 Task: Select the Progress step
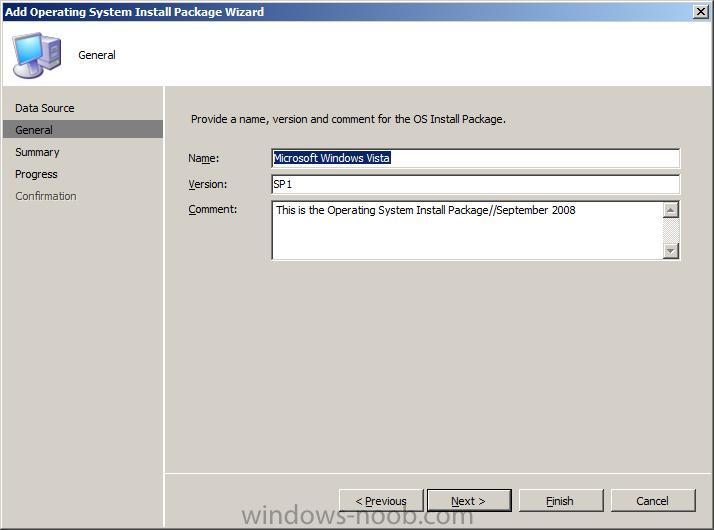click(x=36, y=174)
